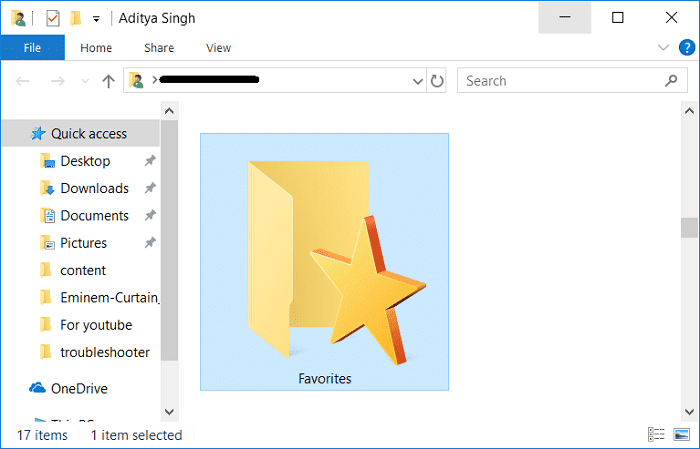This screenshot has width=700, height=449.
Task: Click the Search box
Action: coord(572,81)
